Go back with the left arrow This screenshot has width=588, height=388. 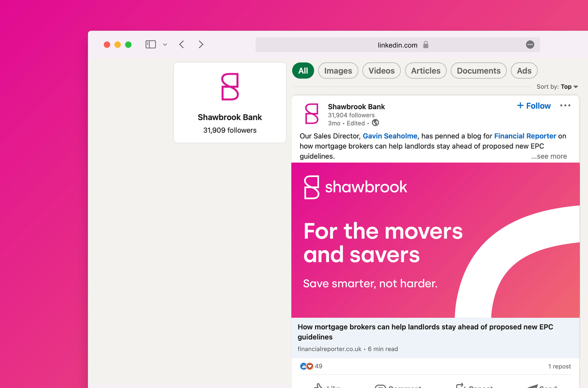tap(182, 45)
